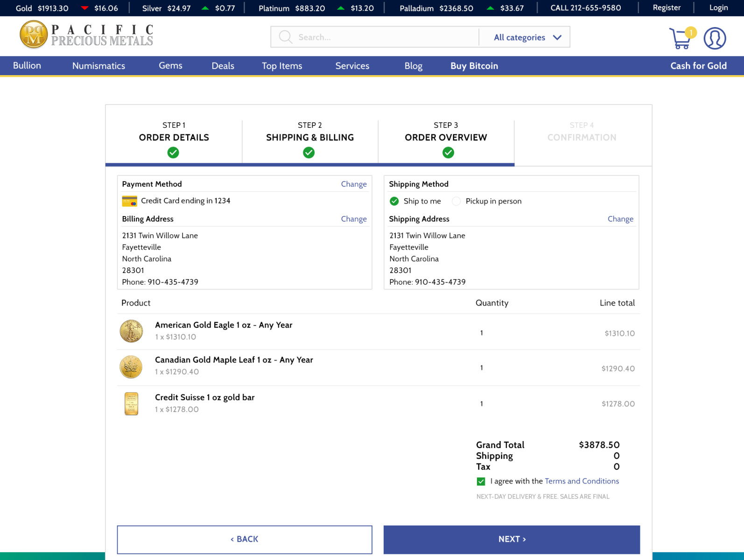Click the line total $1290.40
Screen dimensions: 744x560
click(x=618, y=369)
